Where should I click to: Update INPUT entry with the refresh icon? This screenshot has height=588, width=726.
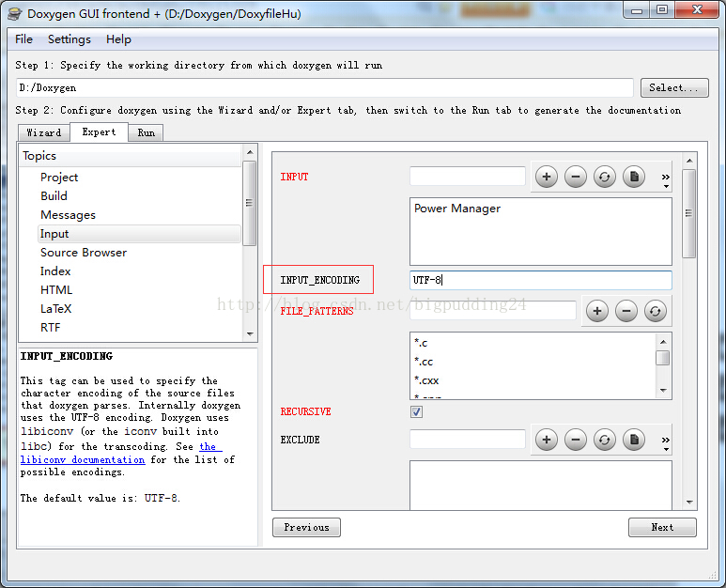[x=605, y=177]
